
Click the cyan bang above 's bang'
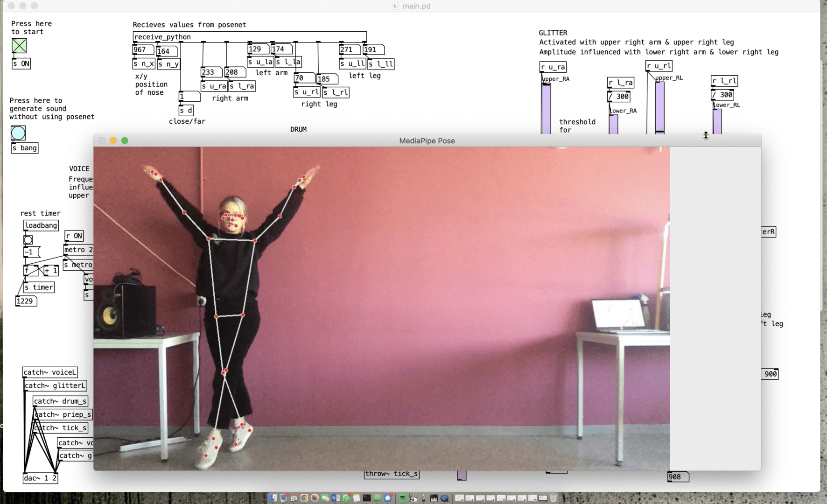tap(18, 133)
